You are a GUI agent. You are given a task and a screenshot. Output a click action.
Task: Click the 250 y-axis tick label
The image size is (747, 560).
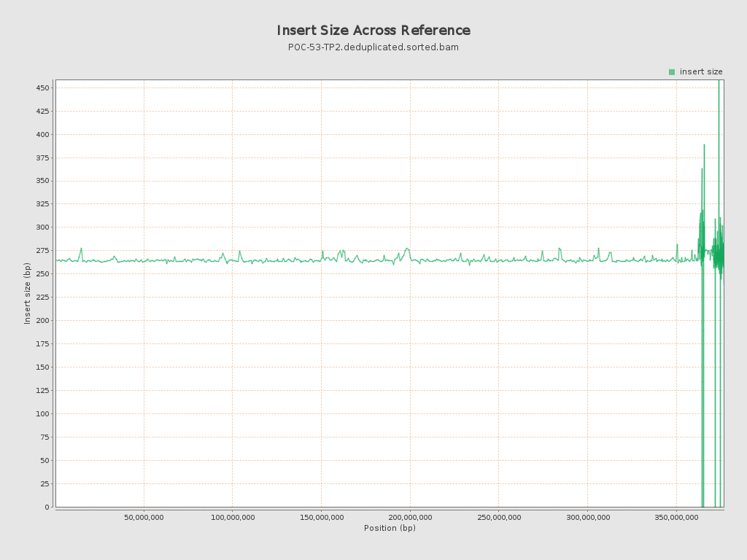(42, 274)
